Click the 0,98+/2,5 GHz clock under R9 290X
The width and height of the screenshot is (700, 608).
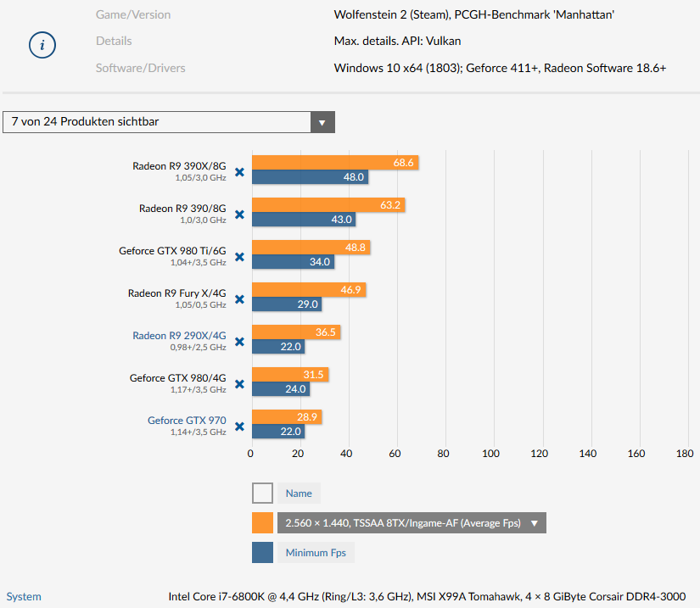tap(199, 347)
